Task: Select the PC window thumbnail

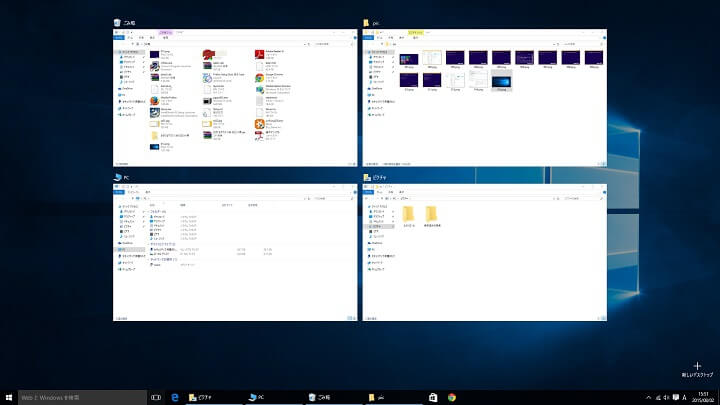Action: pos(235,252)
